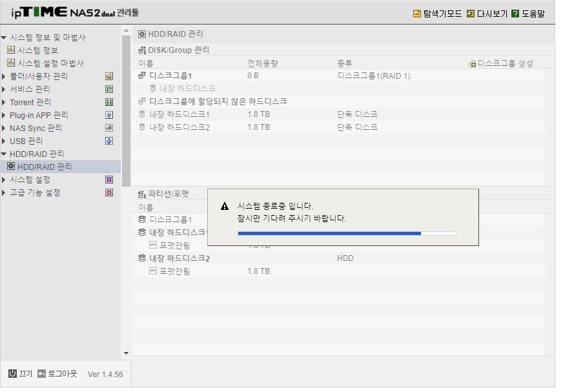563x392 pixels.
Task: Click the shutdown progress bar in dialog
Action: pyautogui.click(x=347, y=234)
